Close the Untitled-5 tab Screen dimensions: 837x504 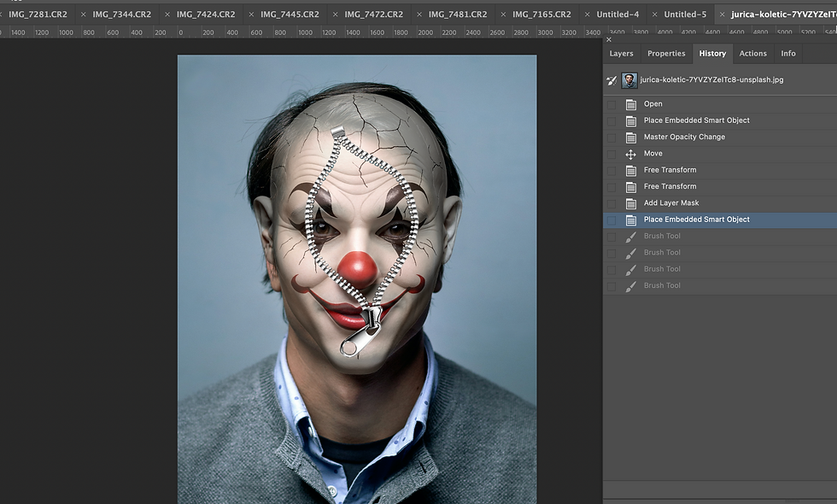(x=655, y=15)
